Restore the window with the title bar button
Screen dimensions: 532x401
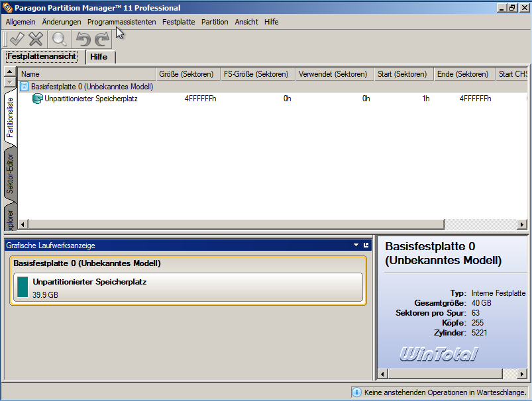coord(512,8)
